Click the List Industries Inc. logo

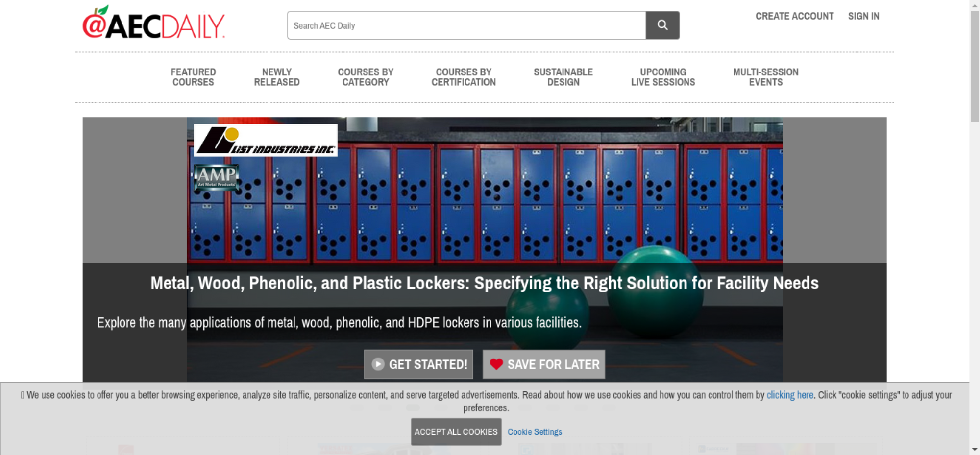coord(266,141)
